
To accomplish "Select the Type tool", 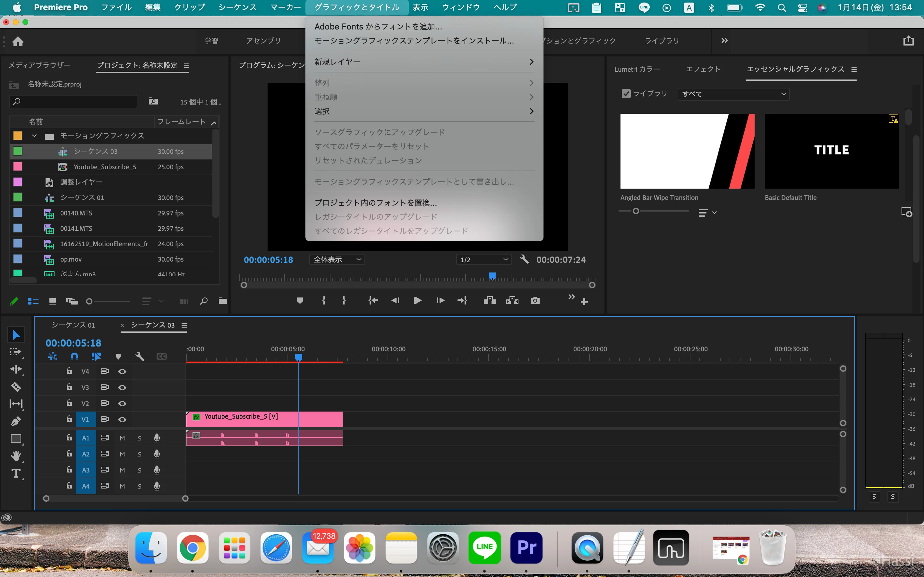I will pyautogui.click(x=16, y=473).
